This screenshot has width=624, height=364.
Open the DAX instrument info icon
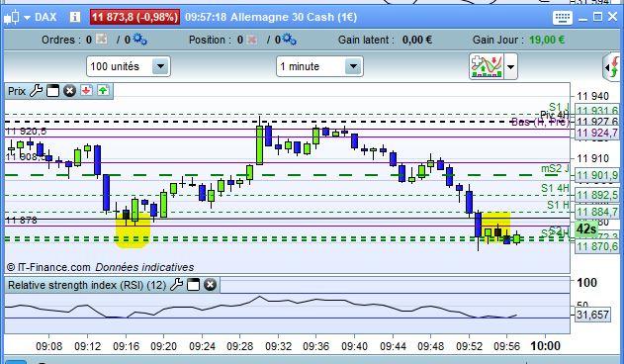pos(75,17)
